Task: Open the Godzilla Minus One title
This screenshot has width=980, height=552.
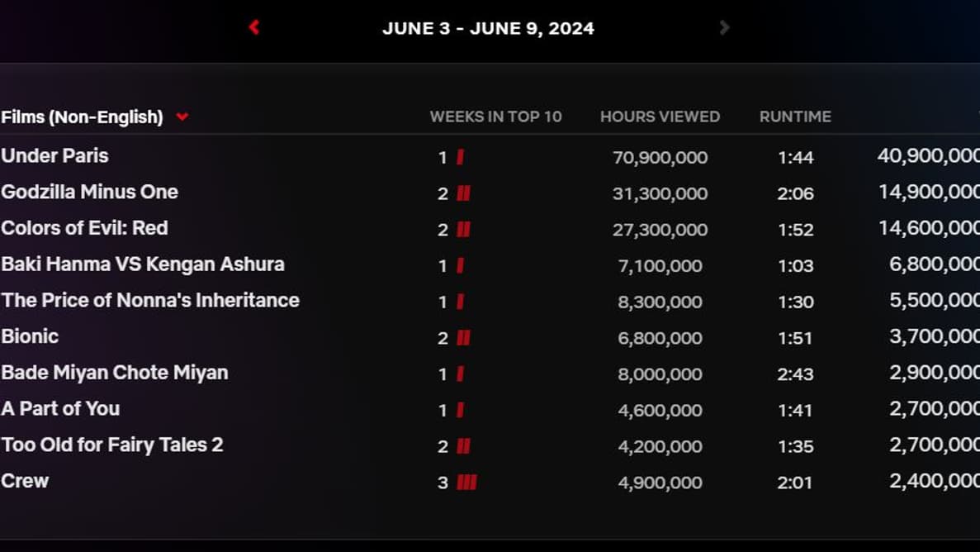Action: pos(89,193)
